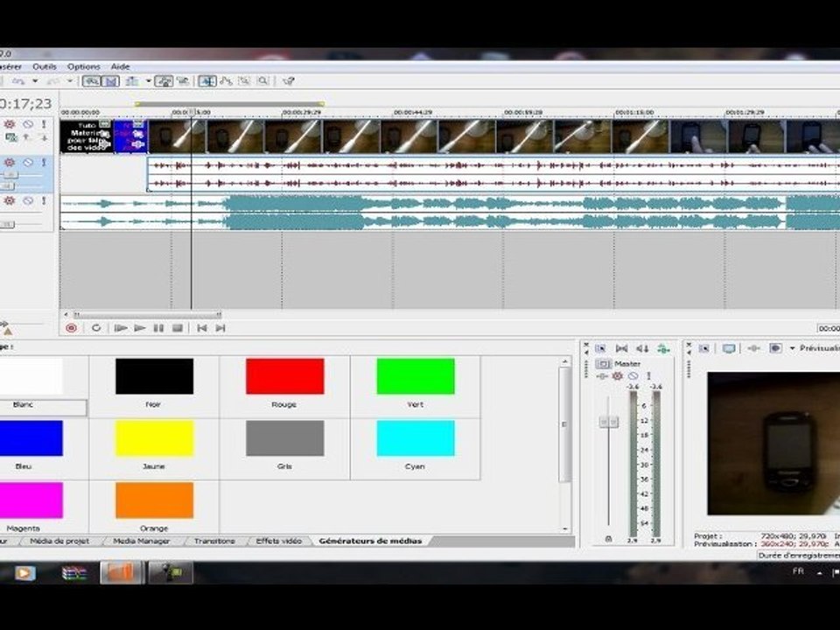Switch to the Transitions tab
This screenshot has height=630, width=840.
[x=214, y=541]
